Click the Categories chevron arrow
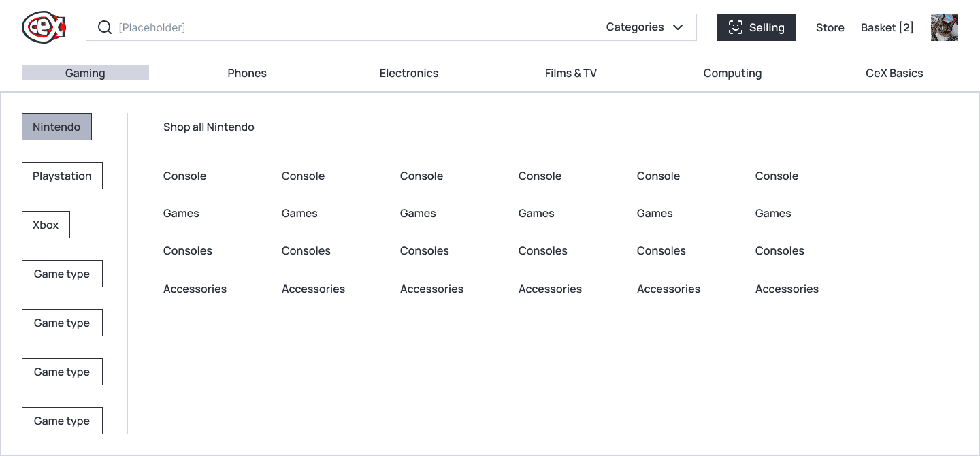 pyautogui.click(x=678, y=27)
